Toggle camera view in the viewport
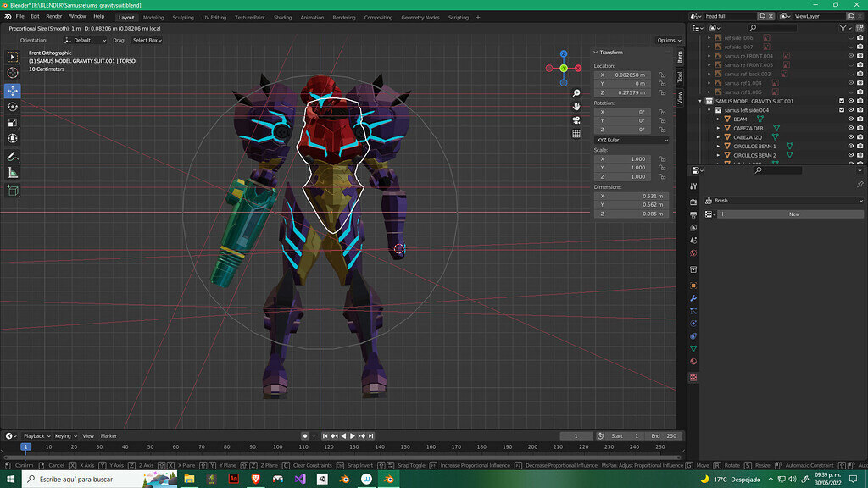This screenshot has height=488, width=868. [576, 120]
